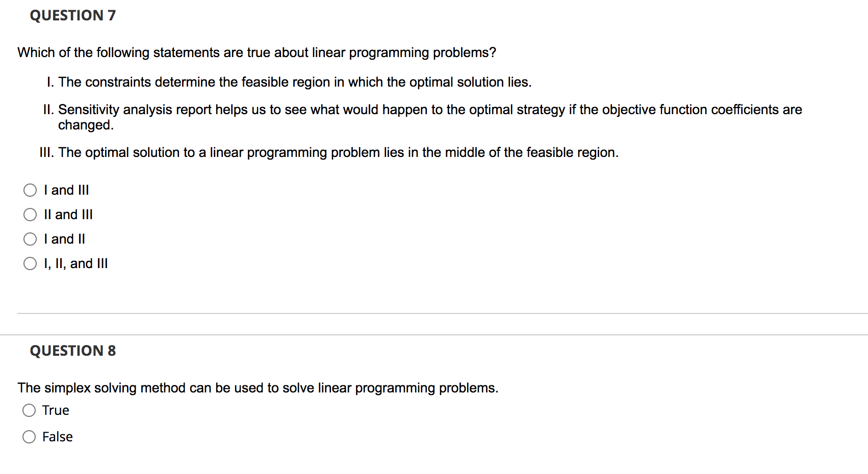Screen dimensions: 868x474
Task: Click the answer label "II and III"
Action: coord(68,214)
